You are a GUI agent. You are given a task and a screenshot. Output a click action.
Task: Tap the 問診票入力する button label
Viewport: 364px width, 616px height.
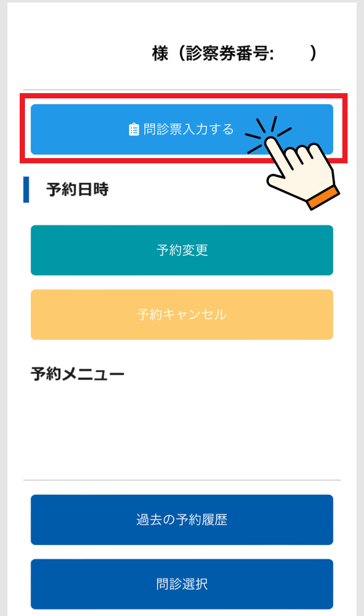(x=188, y=129)
